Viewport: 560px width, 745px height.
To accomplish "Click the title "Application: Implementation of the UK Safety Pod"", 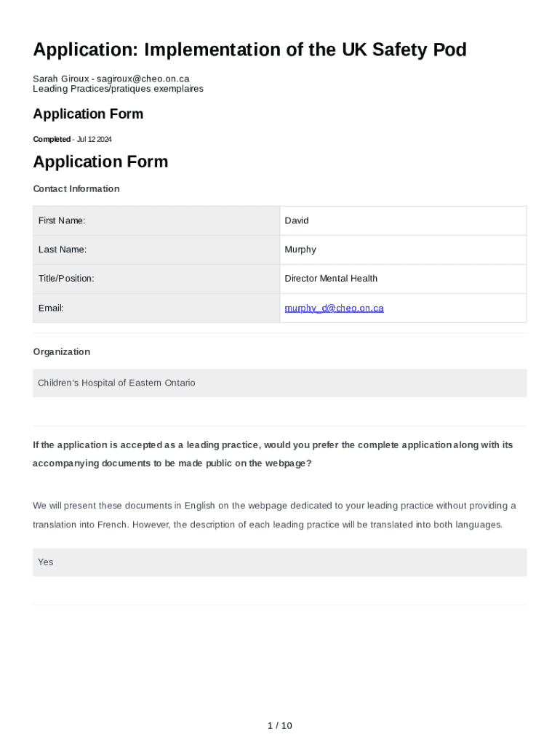I will click(249, 50).
